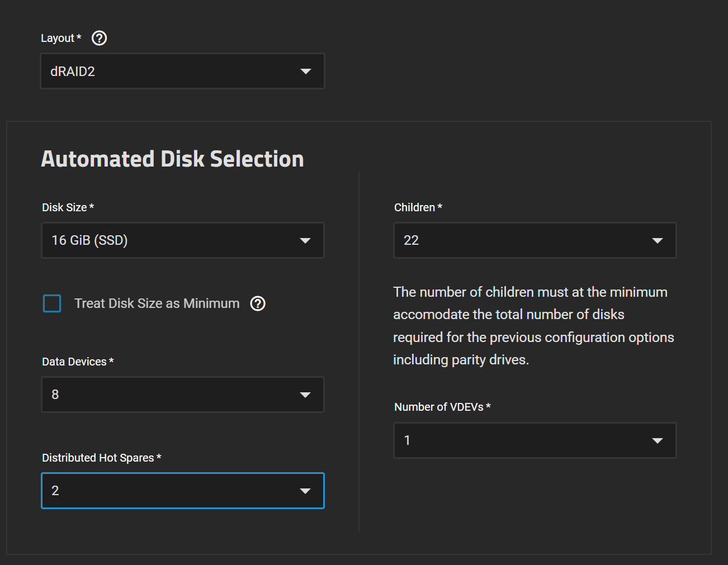Open the Layout help tooltip icon
728x565 pixels.
click(99, 38)
